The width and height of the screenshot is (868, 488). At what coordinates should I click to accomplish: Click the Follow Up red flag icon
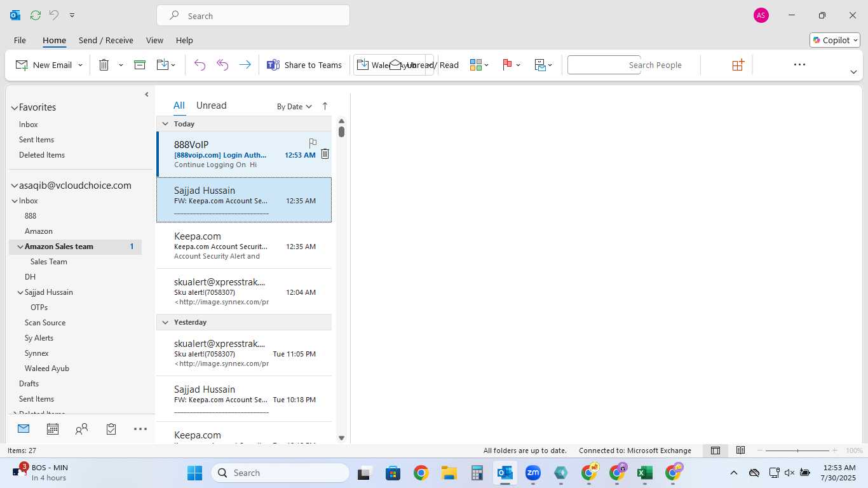point(508,65)
